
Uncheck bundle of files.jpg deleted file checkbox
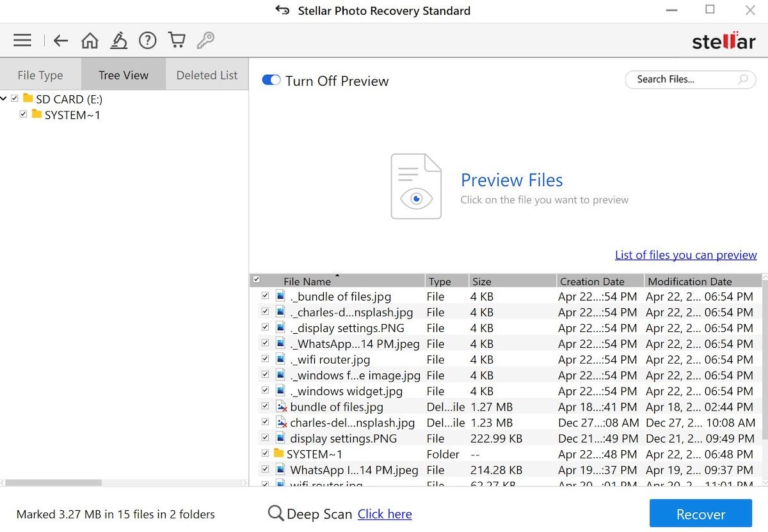pyautogui.click(x=265, y=407)
